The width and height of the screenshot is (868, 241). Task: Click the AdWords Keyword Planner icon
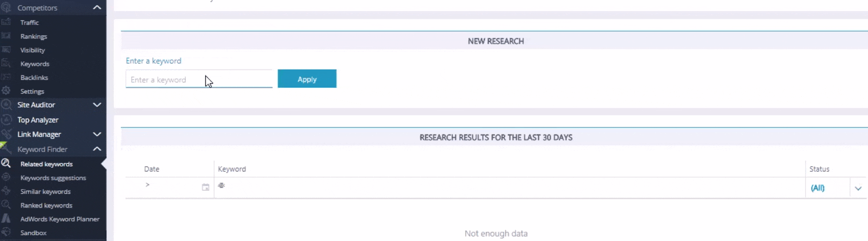click(x=6, y=219)
